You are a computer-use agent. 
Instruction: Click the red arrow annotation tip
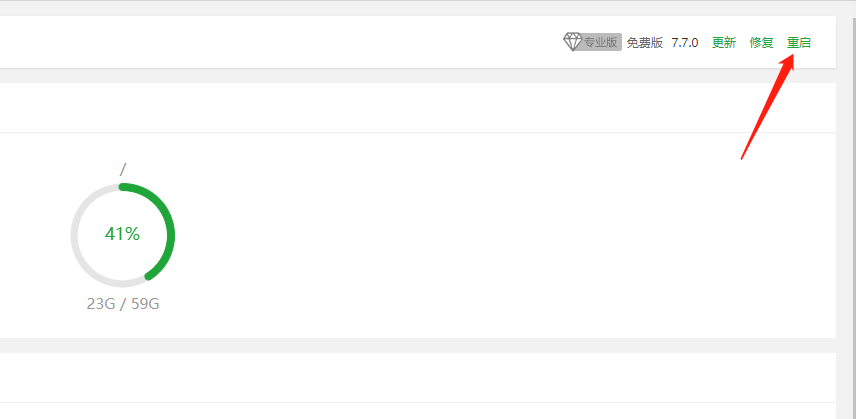pyautogui.click(x=791, y=59)
